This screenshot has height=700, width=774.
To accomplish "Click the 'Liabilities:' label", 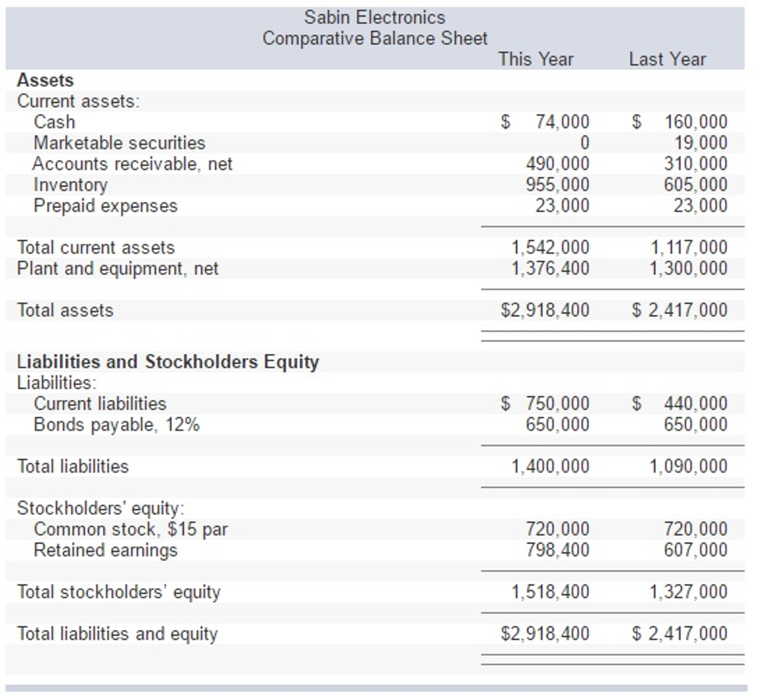I will 57,383.
